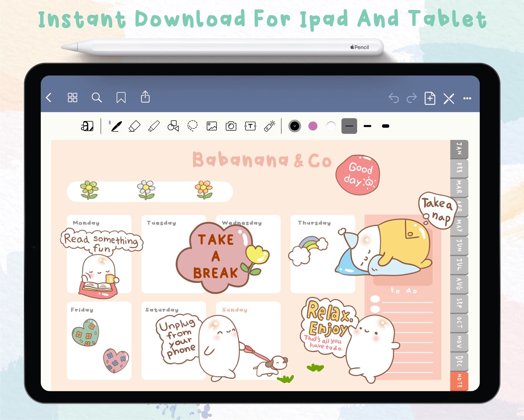This screenshot has height=420, width=524.
Task: Open the Camera tool
Action: [231, 126]
